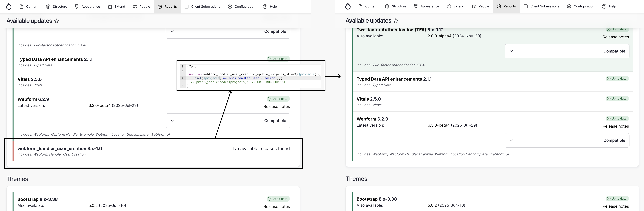Star the left Available updates page title
The width and height of the screenshot is (644, 211).
click(x=57, y=21)
